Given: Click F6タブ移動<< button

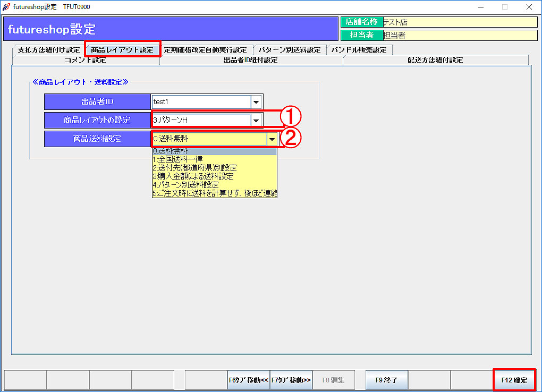Looking at the screenshot, I should click(x=249, y=380).
